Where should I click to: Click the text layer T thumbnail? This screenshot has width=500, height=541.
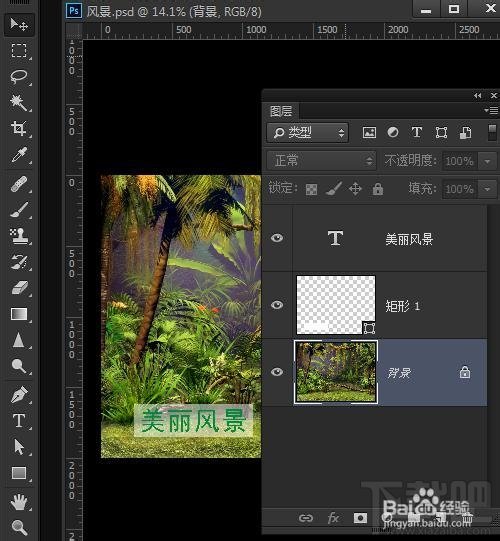335,238
